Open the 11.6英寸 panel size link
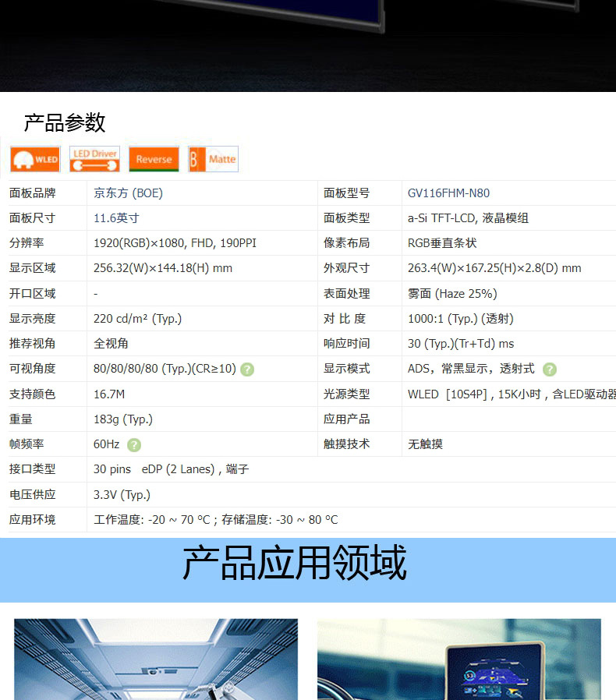Image resolution: width=616 pixels, height=700 pixels. pos(116,217)
